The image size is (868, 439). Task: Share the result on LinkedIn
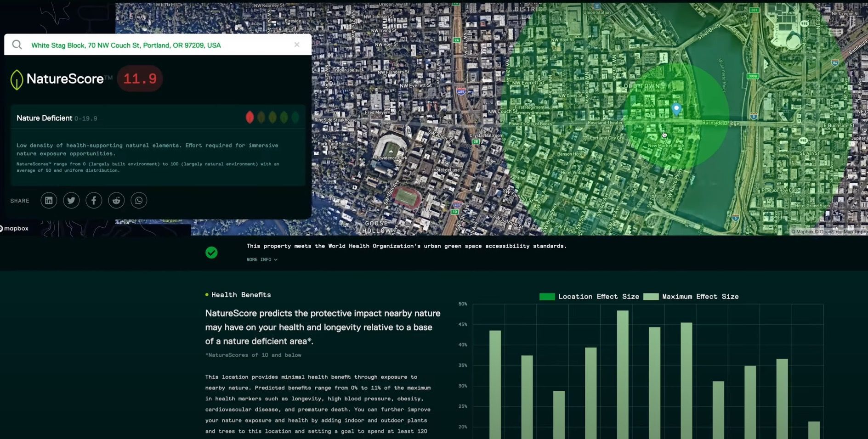49,200
